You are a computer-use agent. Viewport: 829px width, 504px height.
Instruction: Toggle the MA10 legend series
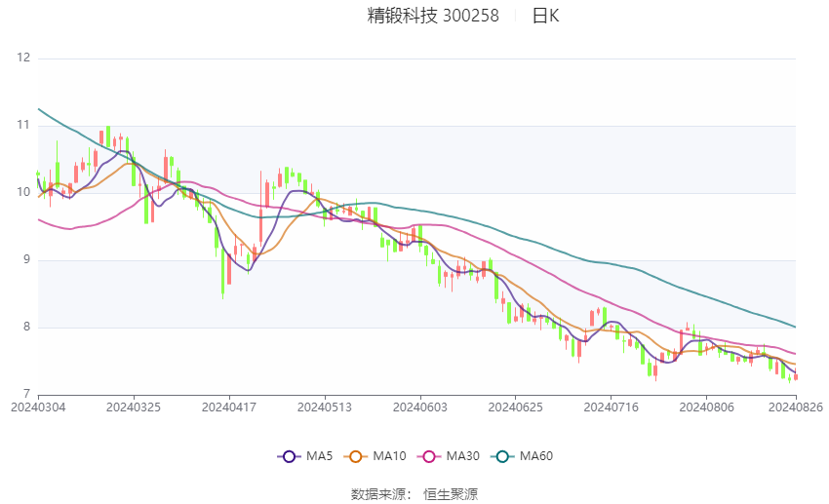pos(375,456)
